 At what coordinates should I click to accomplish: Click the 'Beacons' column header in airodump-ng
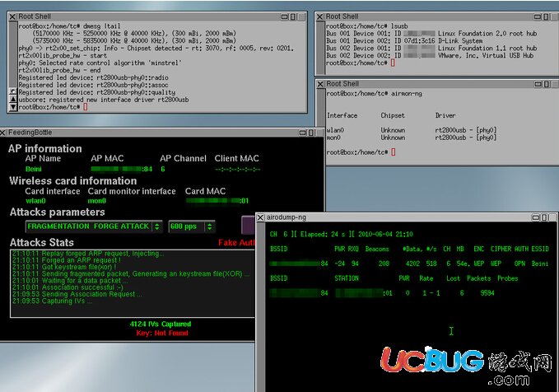(x=377, y=249)
